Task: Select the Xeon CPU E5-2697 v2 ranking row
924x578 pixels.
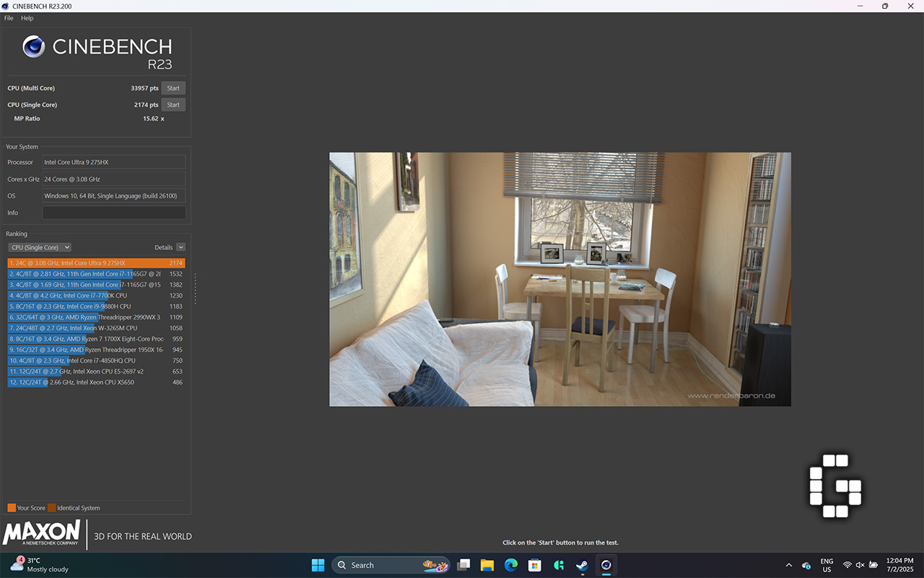Action: click(x=97, y=371)
